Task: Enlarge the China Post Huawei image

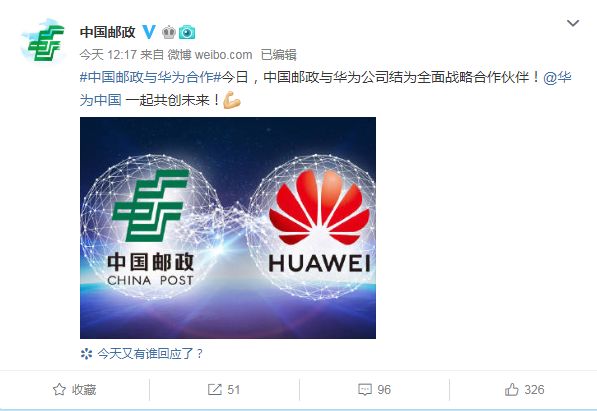Action: (x=228, y=228)
